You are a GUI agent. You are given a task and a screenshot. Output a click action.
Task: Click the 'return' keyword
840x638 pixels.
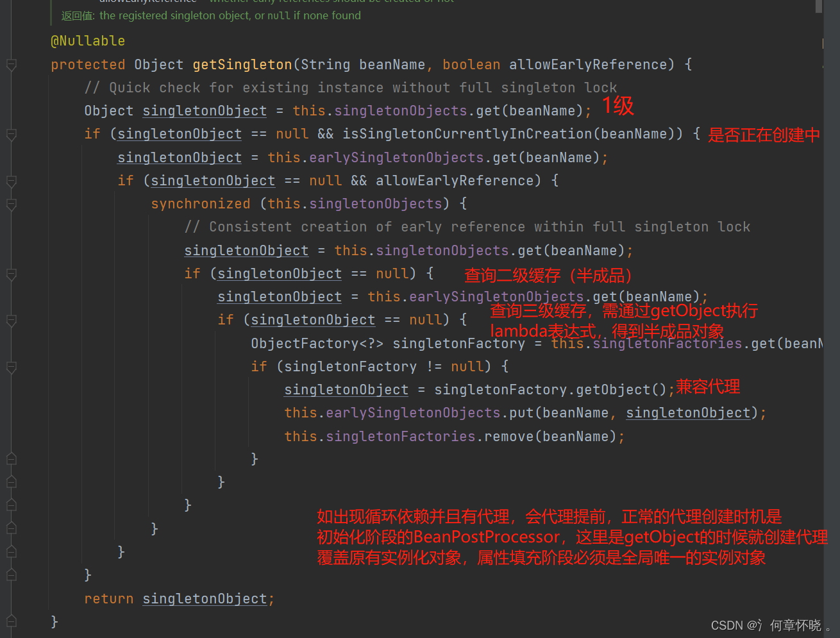109,599
